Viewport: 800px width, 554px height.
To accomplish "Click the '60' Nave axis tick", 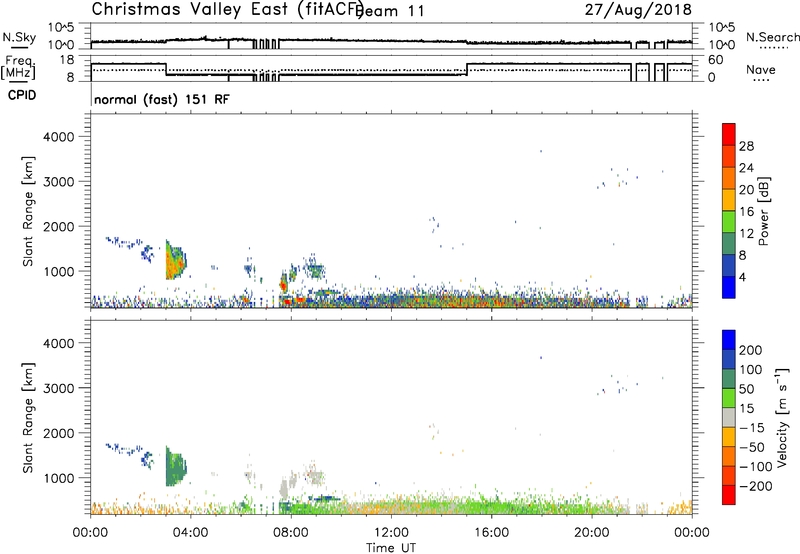I will click(716, 60).
